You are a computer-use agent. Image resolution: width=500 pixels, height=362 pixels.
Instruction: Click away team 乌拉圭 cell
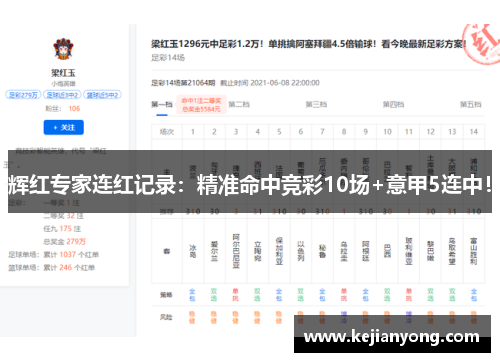pos(344,251)
